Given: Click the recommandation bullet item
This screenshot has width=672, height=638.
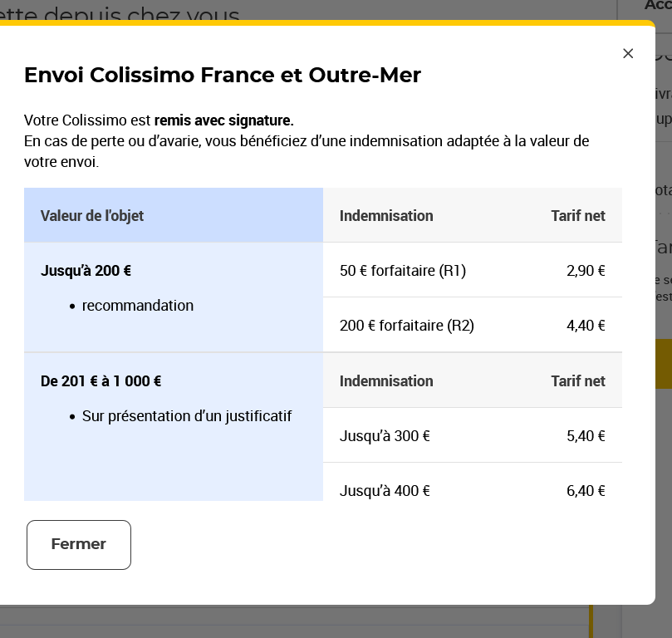Looking at the screenshot, I should click(137, 306).
